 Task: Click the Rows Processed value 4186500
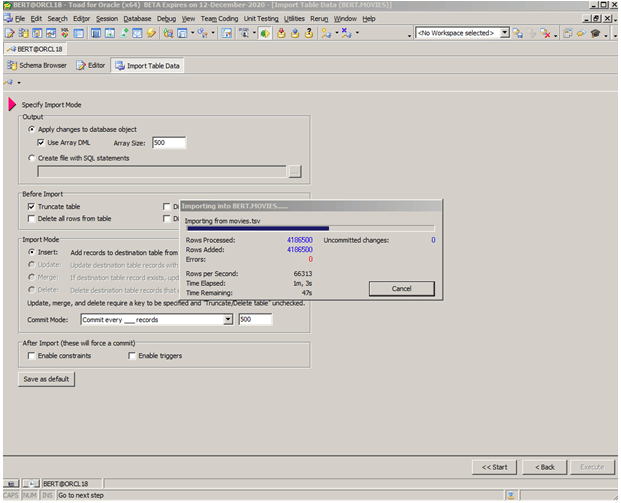(299, 240)
